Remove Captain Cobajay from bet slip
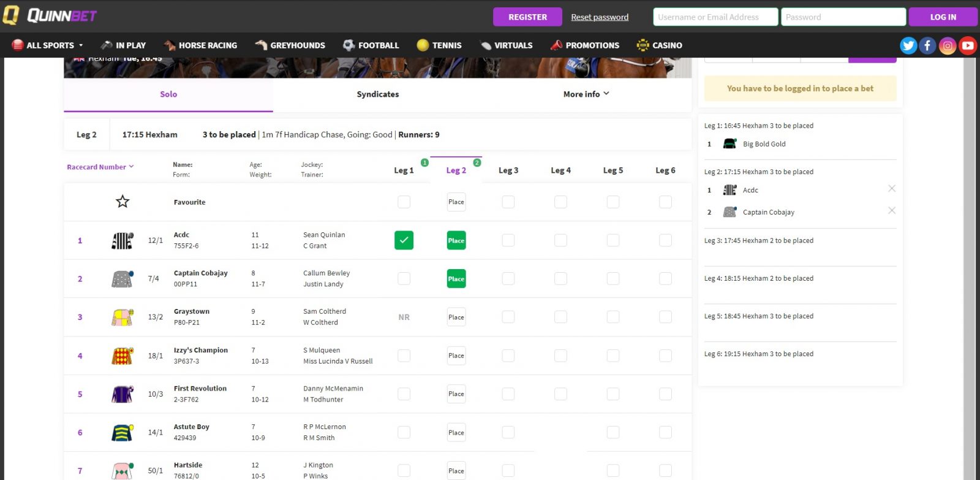 (892, 211)
